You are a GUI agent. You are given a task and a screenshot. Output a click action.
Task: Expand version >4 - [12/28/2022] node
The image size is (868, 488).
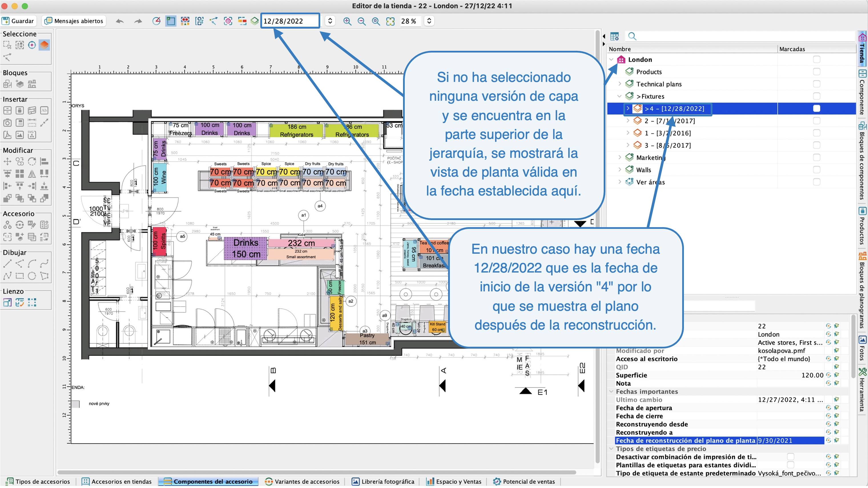pos(628,108)
